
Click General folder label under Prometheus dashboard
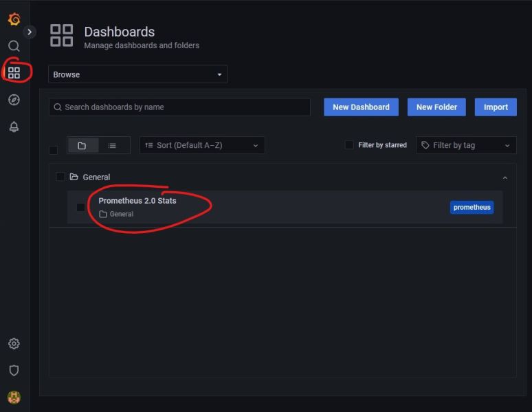click(122, 214)
